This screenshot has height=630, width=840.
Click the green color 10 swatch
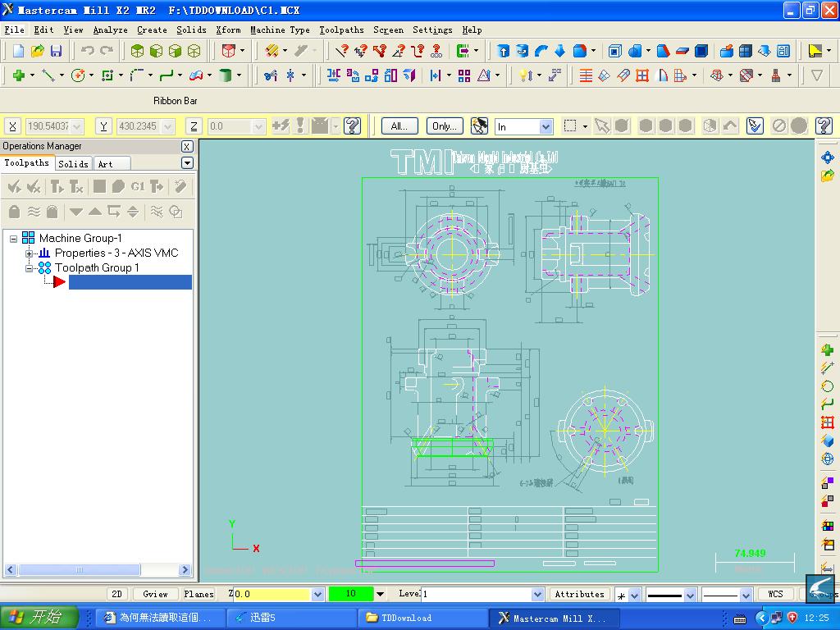[x=350, y=594]
